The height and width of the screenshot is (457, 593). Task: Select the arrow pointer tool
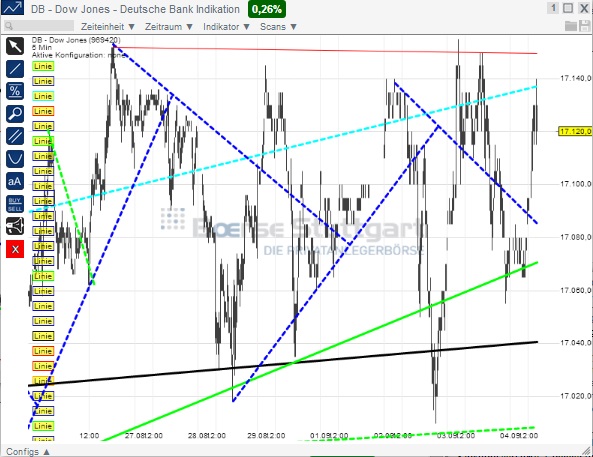(x=15, y=46)
